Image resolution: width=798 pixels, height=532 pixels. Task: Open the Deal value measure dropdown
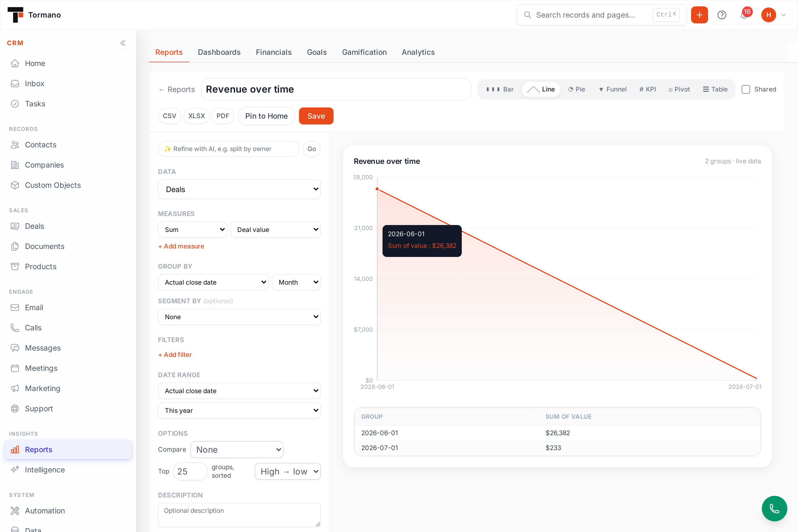click(x=276, y=230)
